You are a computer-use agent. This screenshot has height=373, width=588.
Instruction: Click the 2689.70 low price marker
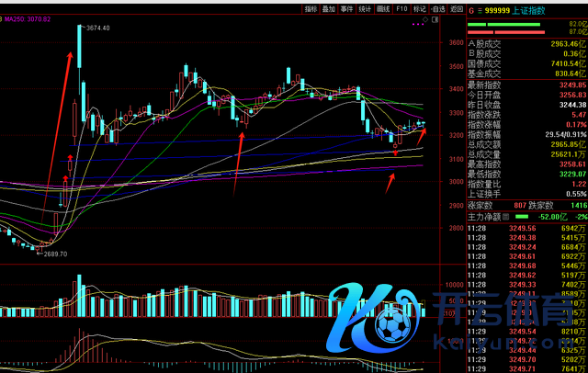(52, 254)
